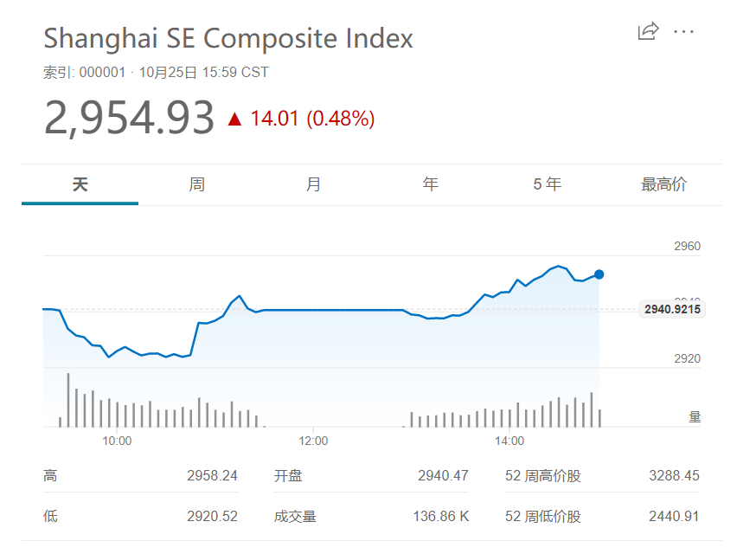Click the 52 周高价股 value 3288.45
Viewport: 756px width, 554px height.
click(674, 476)
